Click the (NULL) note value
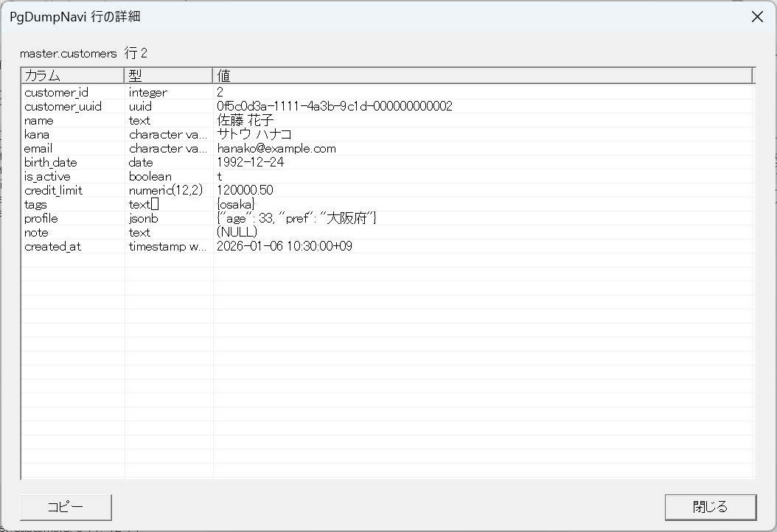The image size is (777, 532). [237, 232]
